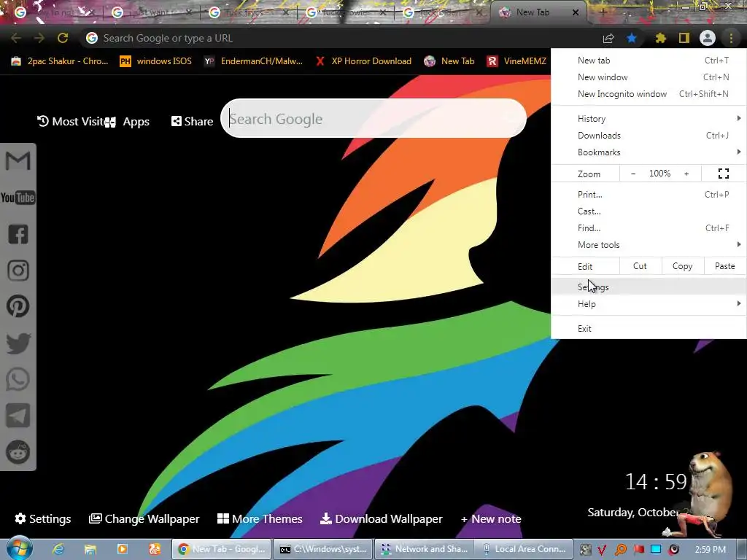Screen dimensions: 747x560
Task: Open the EndermanCH/Malw... bookmark
Action: (x=253, y=61)
